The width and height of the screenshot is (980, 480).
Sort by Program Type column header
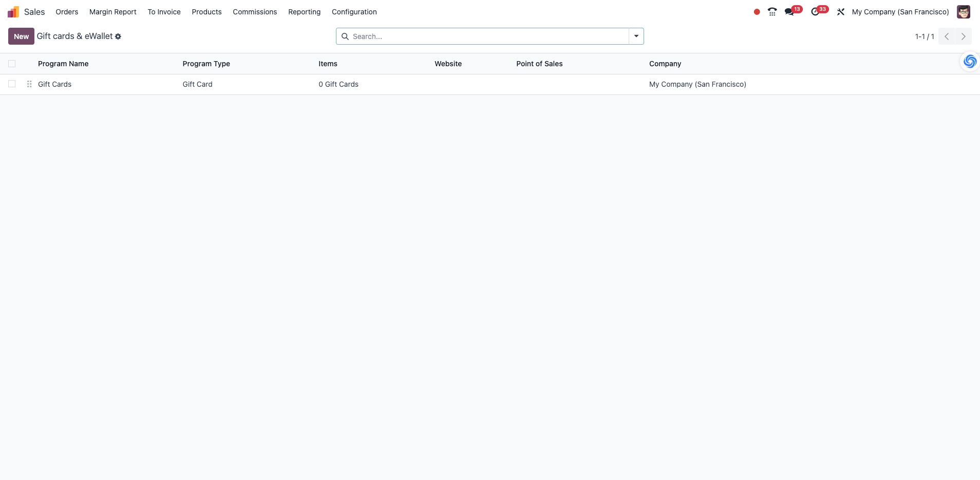click(x=206, y=64)
